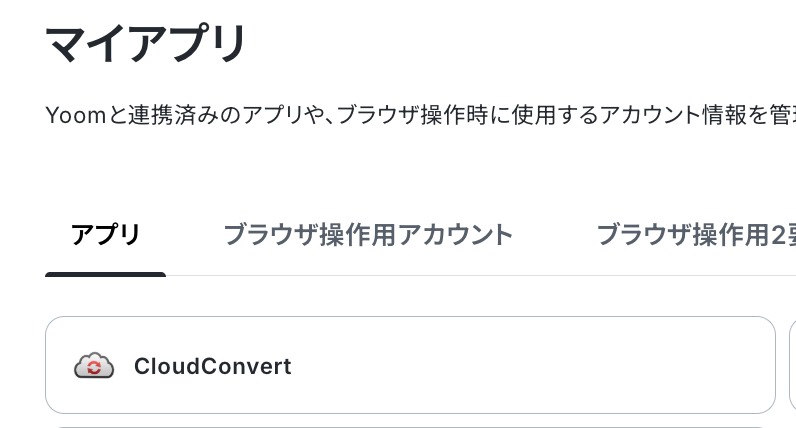Switch to the アプリ tab
The height and width of the screenshot is (428, 796).
point(106,235)
